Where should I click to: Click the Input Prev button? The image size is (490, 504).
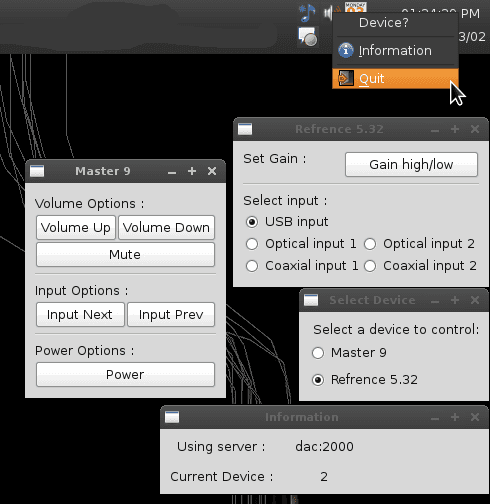tap(171, 315)
